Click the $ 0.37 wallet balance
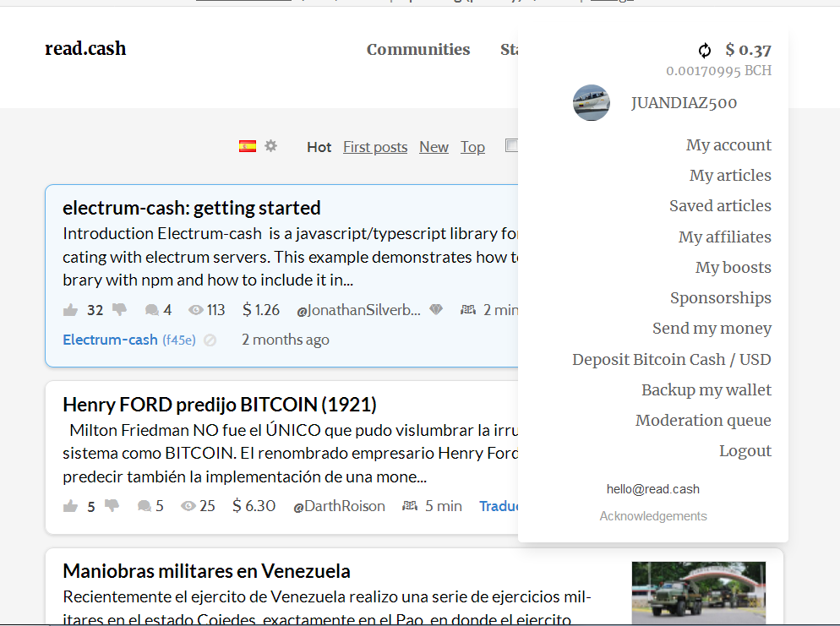Viewport: 840px width, 626px height. pos(749,50)
